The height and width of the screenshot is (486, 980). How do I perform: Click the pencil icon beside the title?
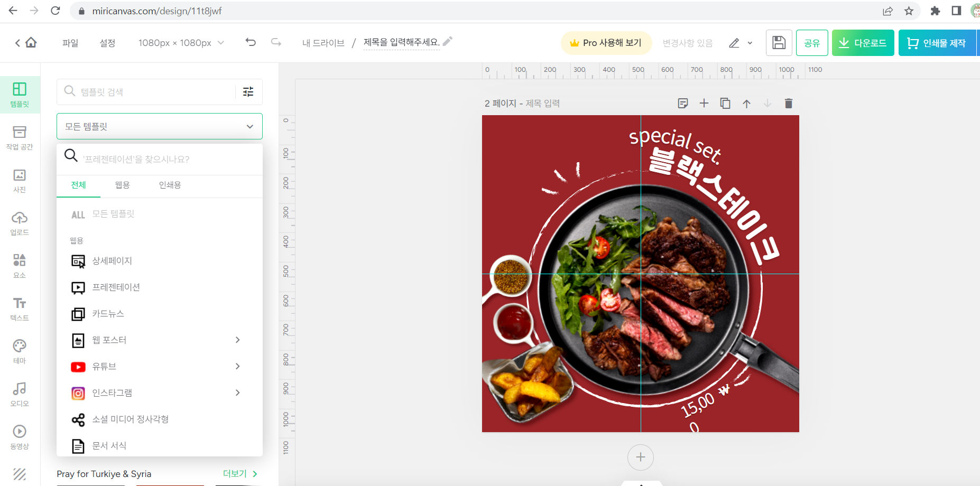[448, 41]
